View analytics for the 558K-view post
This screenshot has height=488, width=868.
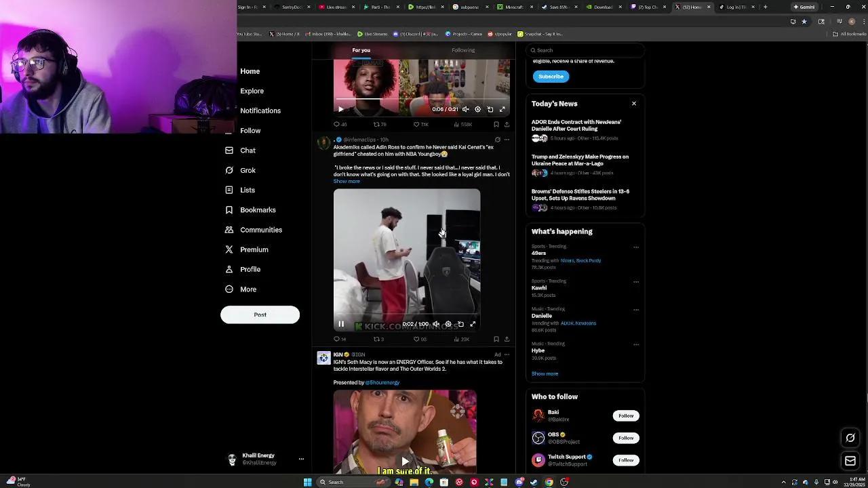pyautogui.click(x=462, y=125)
